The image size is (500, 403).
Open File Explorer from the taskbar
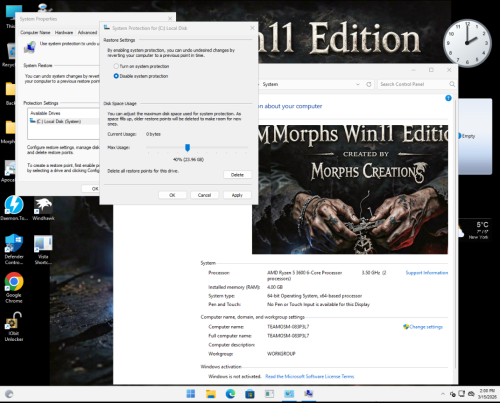tap(210, 394)
